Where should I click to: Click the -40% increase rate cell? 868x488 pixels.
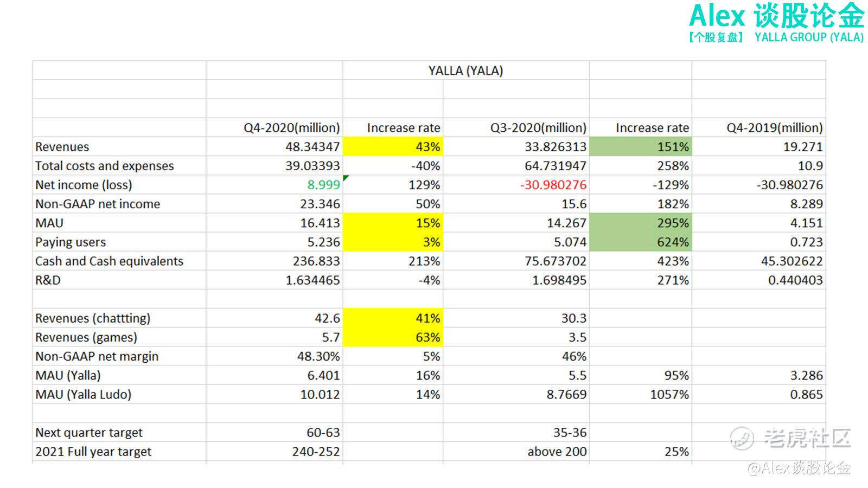pyautogui.click(x=425, y=166)
